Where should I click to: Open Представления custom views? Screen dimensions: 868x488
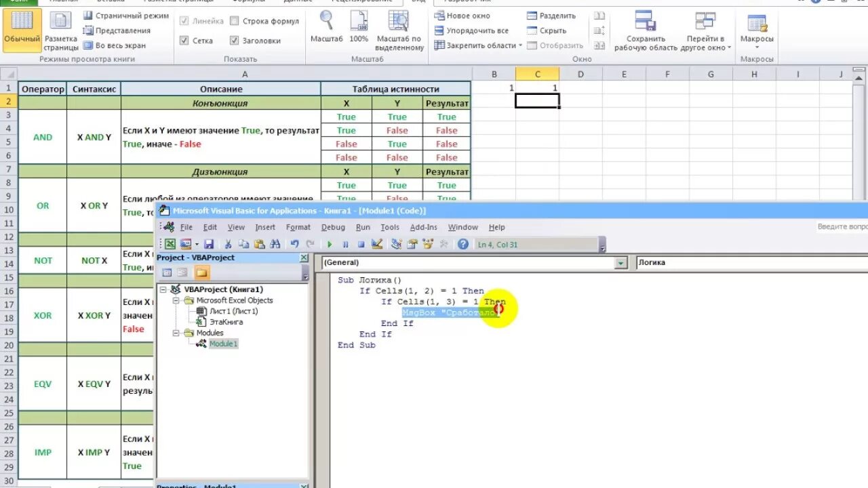coord(117,30)
